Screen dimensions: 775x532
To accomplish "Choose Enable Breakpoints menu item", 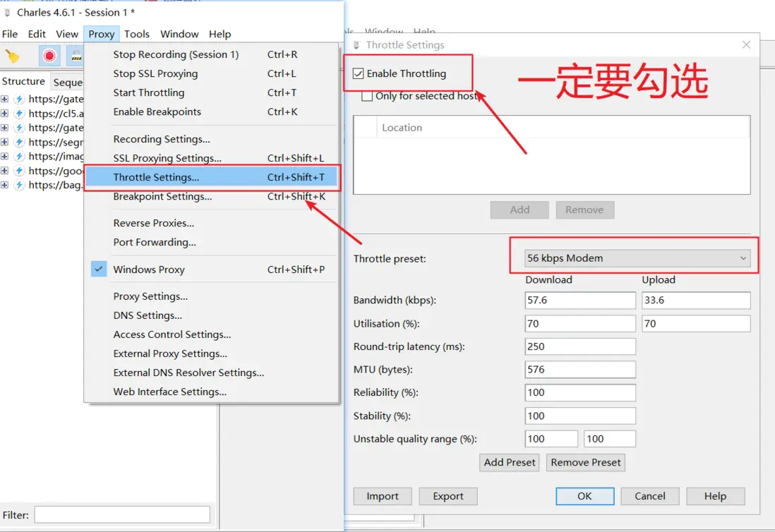I will (212, 112).
